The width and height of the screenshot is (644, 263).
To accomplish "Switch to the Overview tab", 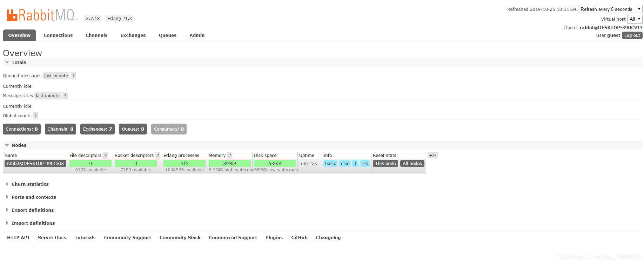I will [19, 35].
